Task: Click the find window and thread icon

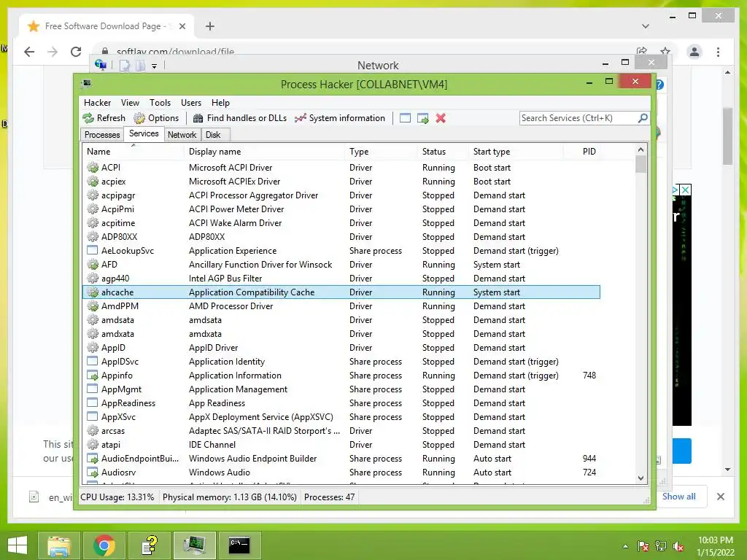Action: pos(422,118)
